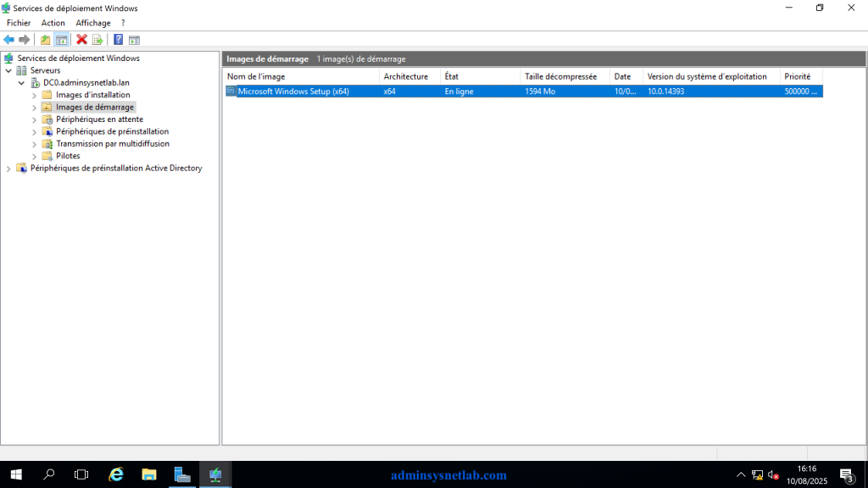Toggle the Show/Hide console tree icon
Screen dimensions: 868x488
[61, 40]
